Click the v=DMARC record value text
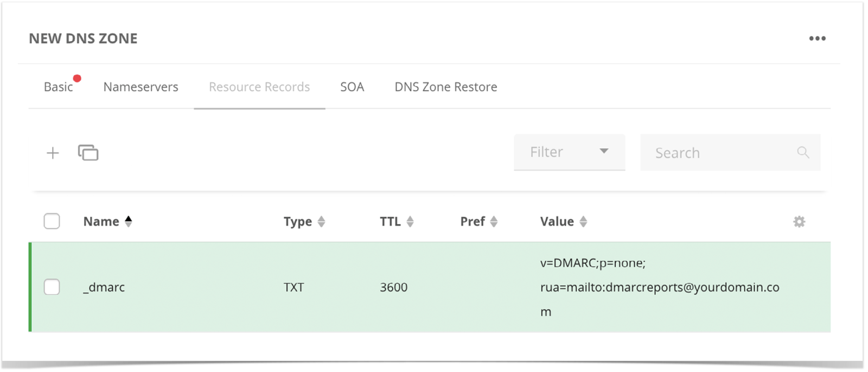The height and width of the screenshot is (372, 868). 660,287
